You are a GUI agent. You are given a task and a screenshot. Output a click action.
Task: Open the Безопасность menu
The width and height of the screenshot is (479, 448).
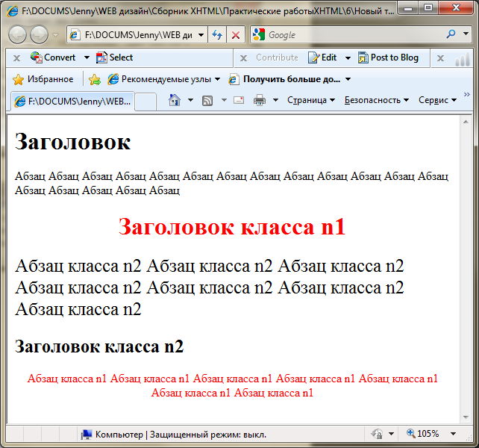(376, 100)
